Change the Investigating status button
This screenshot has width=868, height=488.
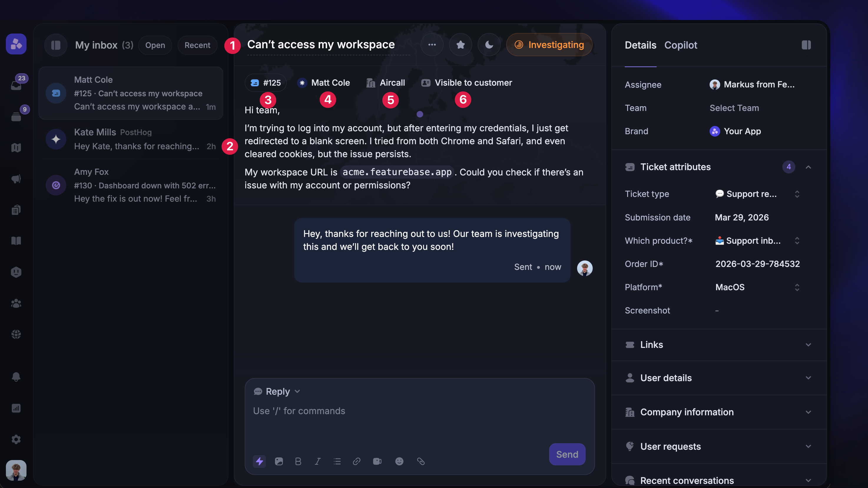(549, 45)
